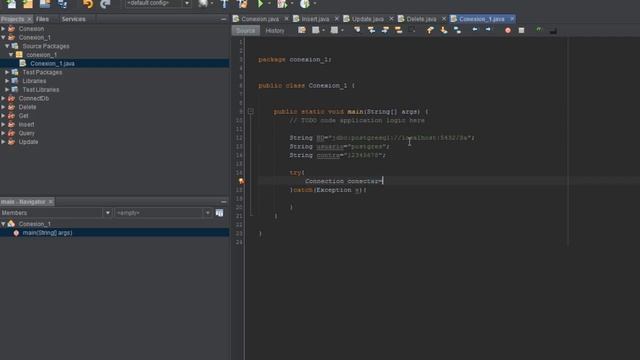Select the Get project in tree
This screenshot has height=360, width=640.
[23, 116]
